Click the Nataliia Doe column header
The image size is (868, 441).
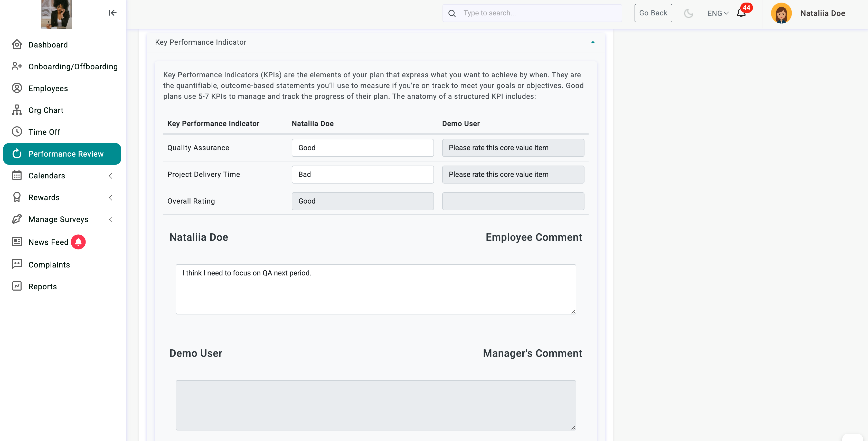312,123
